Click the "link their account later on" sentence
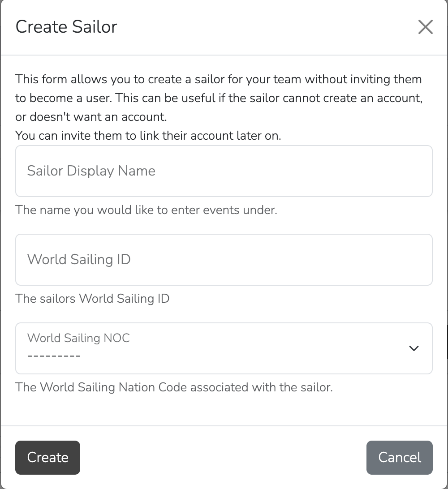448x489 pixels. click(148, 136)
